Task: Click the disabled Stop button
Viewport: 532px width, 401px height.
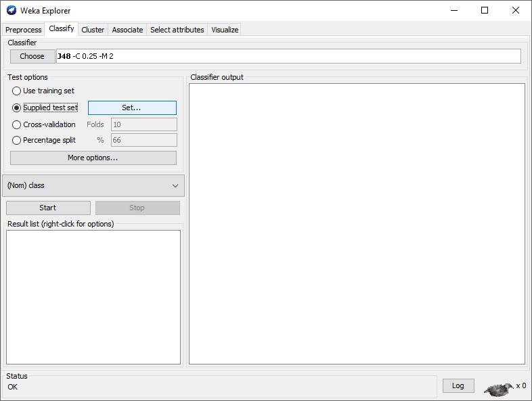Action: 137,208
